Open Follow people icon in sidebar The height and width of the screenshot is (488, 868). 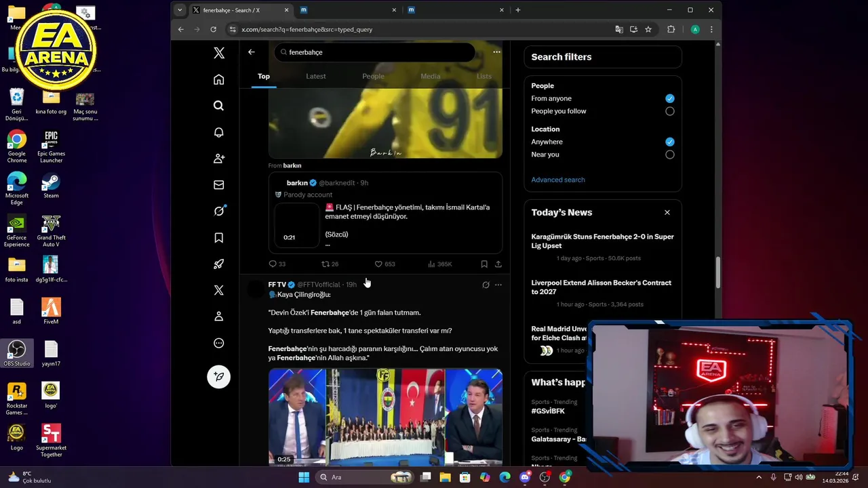coord(218,159)
